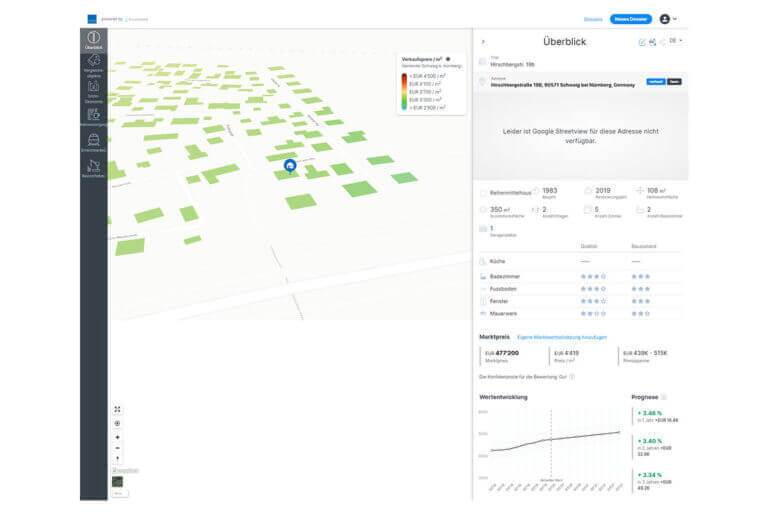This screenshot has width=768, height=512.
Task: Click the blue property pin on map
Action: coord(290,166)
